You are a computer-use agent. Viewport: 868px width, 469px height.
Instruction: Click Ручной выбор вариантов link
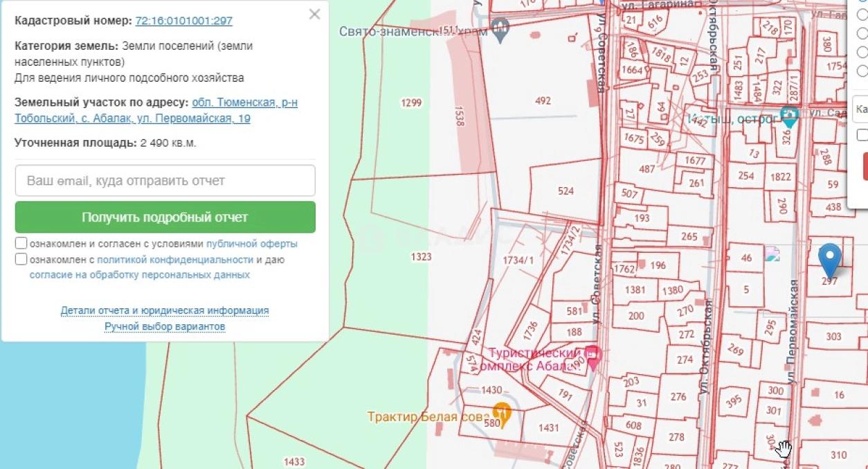click(x=165, y=326)
